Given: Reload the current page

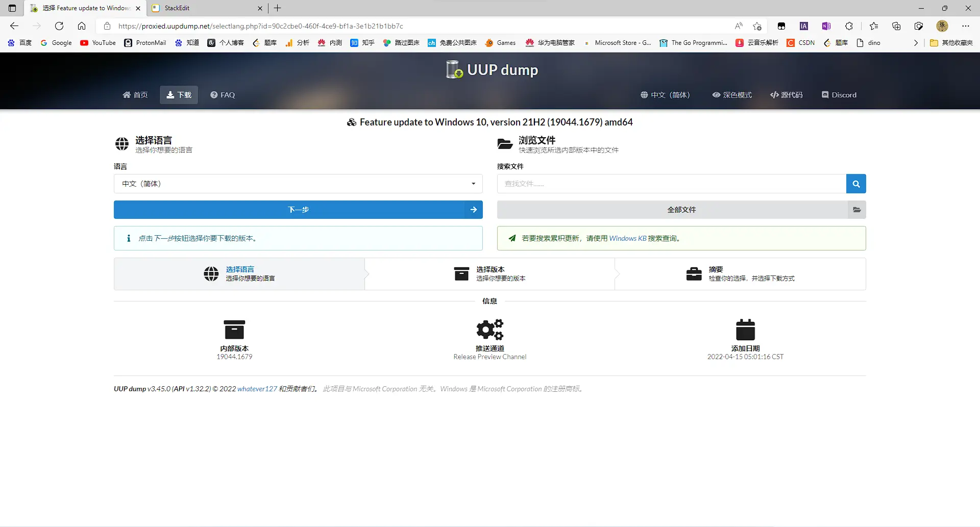Looking at the screenshot, I should click(x=59, y=26).
